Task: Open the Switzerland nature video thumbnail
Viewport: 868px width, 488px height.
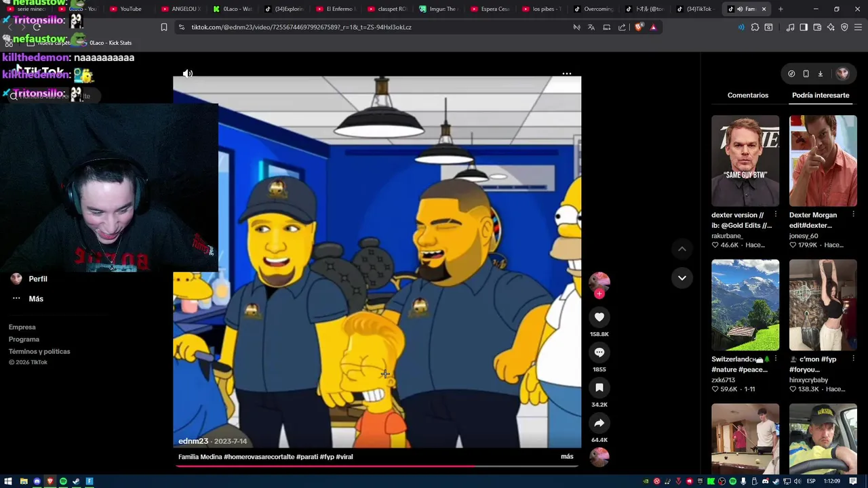Action: [x=745, y=305]
